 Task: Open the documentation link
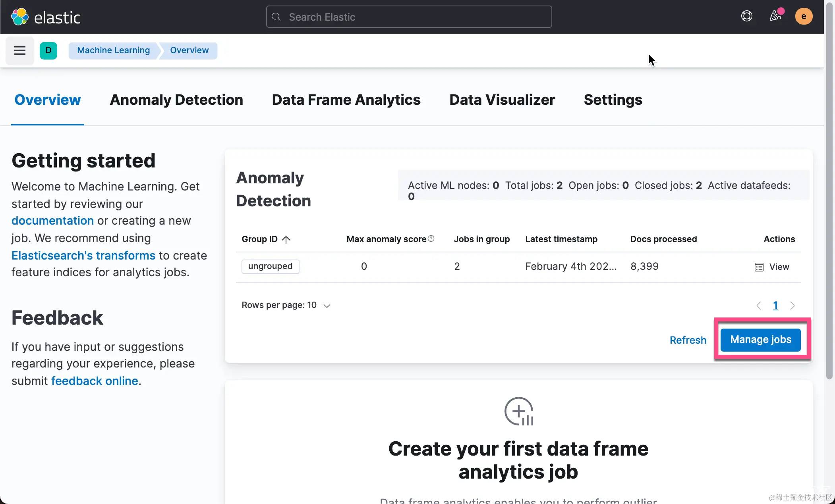[52, 221]
